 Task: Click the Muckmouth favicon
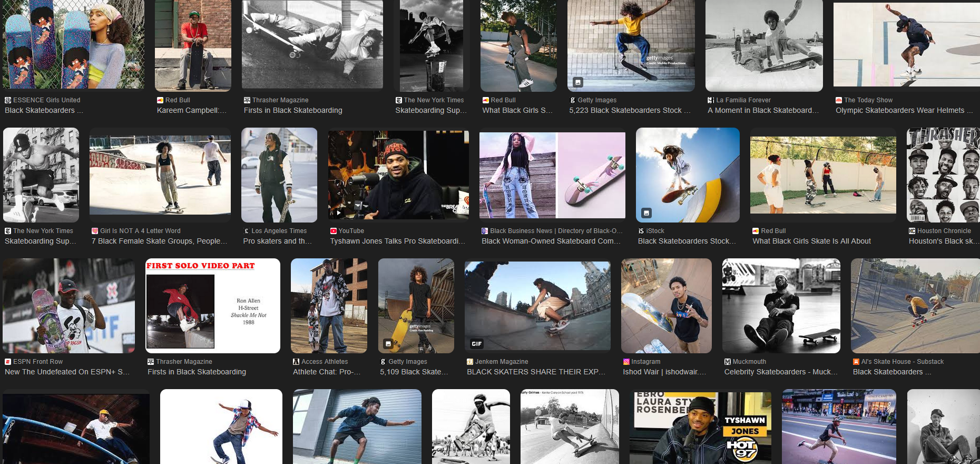pos(728,362)
